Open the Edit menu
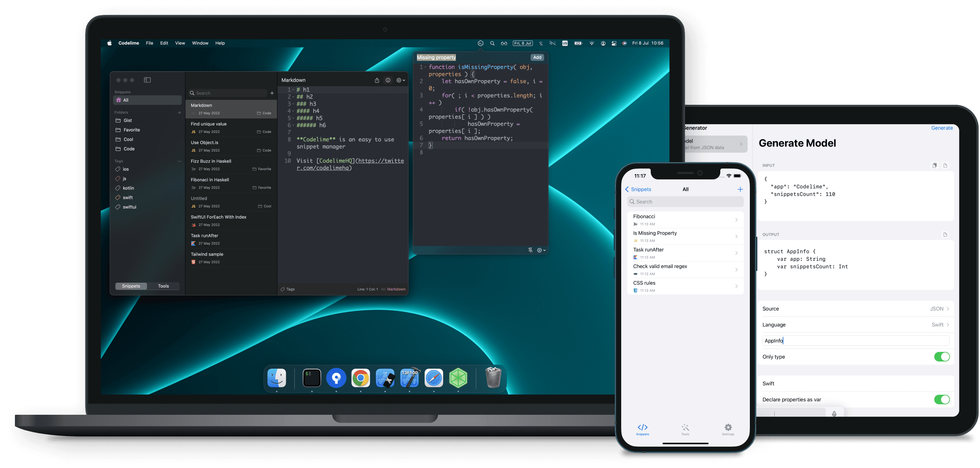Viewport: 980px width, 468px height. (x=164, y=43)
